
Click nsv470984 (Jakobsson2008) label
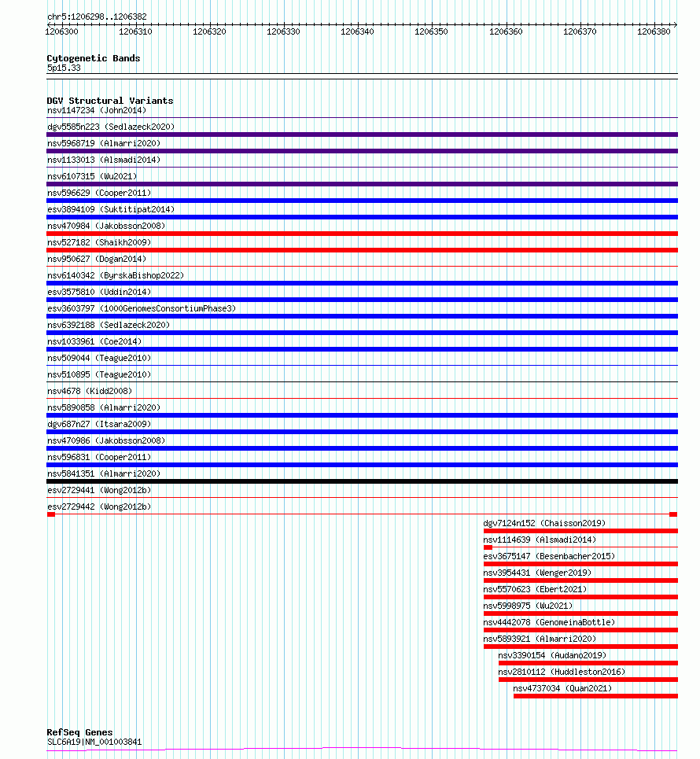coord(106,226)
